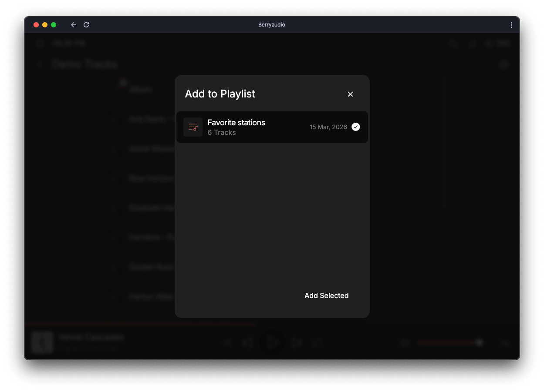
Task: Open the Velvet Cascades album art thumbnail
Action: tap(42, 342)
